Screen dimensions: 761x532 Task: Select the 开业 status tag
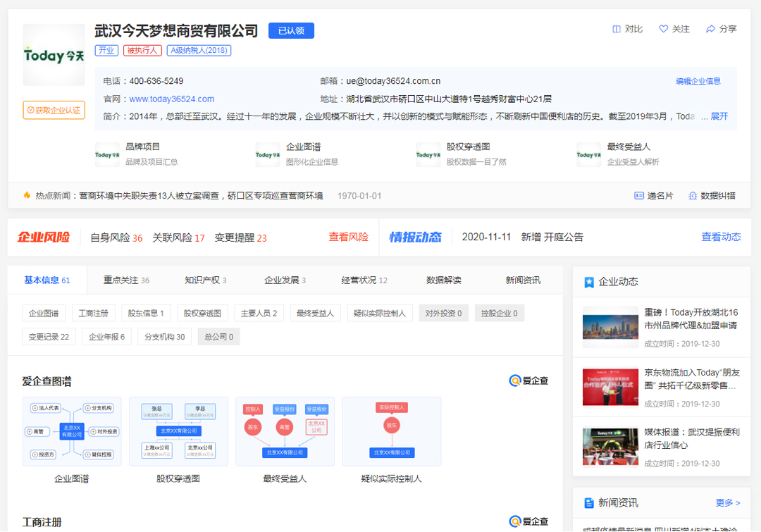point(106,51)
